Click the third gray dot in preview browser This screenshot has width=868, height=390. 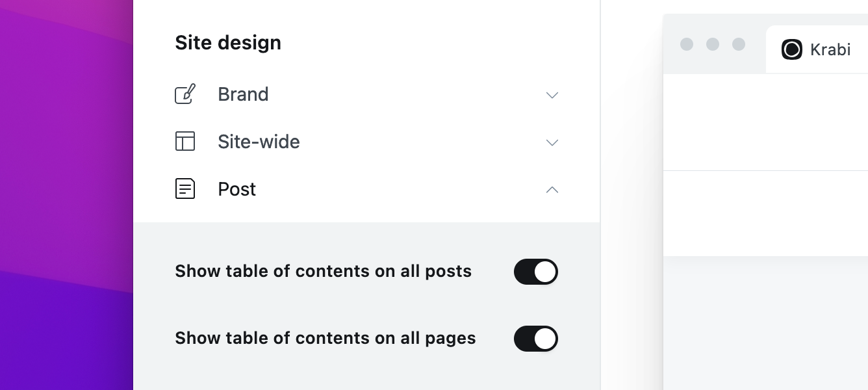[x=739, y=44]
